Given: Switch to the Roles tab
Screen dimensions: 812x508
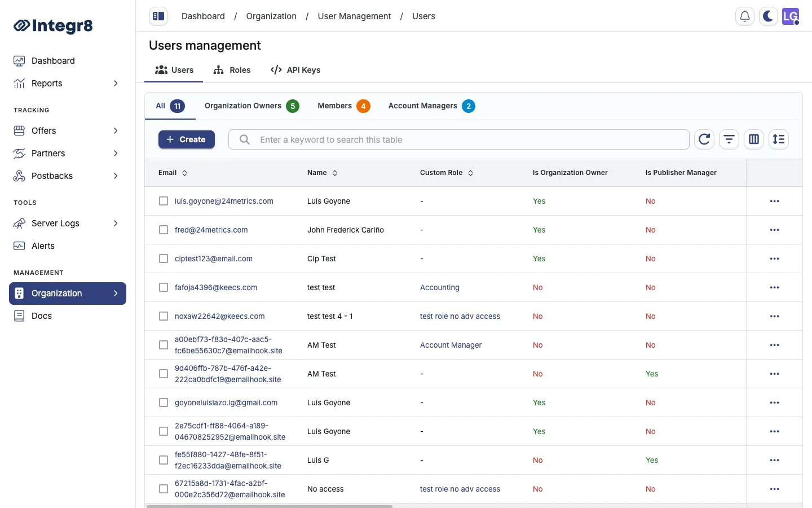Looking at the screenshot, I should click(232, 70).
